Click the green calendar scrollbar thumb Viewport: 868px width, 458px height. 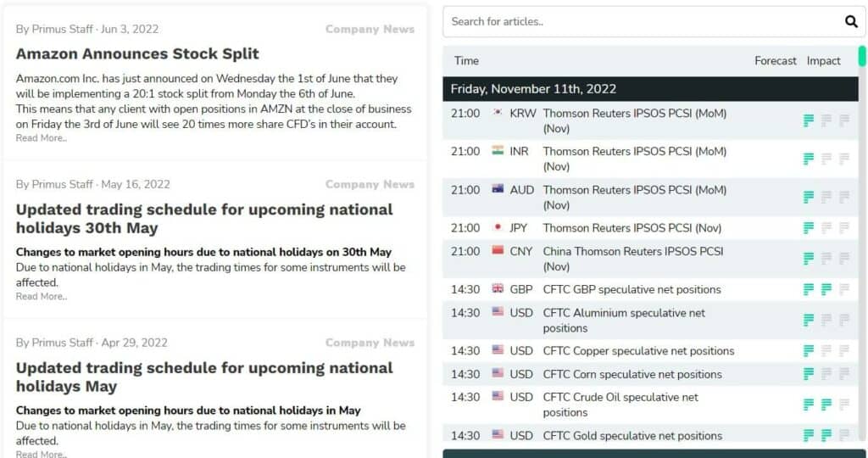[x=862, y=56]
